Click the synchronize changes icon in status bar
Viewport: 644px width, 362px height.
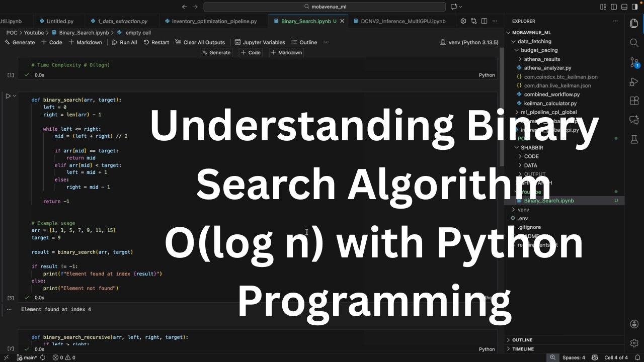43,357
